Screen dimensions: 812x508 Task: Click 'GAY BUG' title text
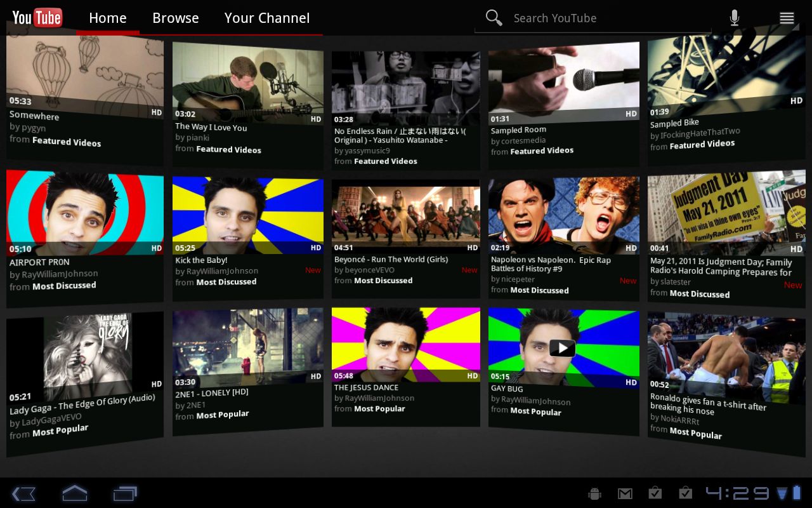point(507,389)
